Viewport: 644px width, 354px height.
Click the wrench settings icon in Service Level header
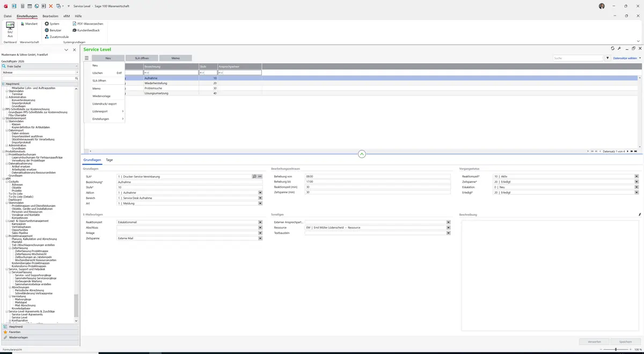pyautogui.click(x=619, y=49)
